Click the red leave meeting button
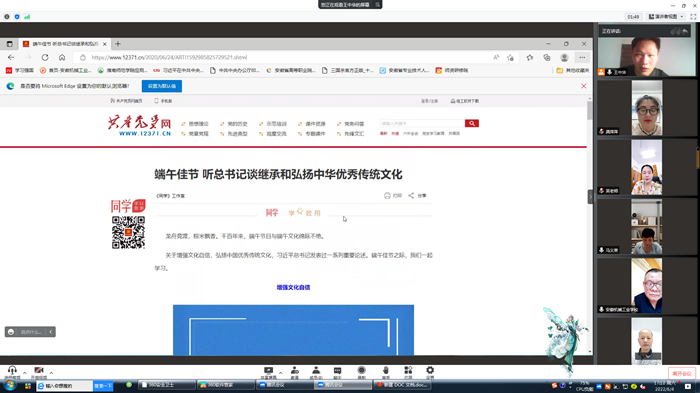The image size is (700, 393). pyautogui.click(x=682, y=373)
